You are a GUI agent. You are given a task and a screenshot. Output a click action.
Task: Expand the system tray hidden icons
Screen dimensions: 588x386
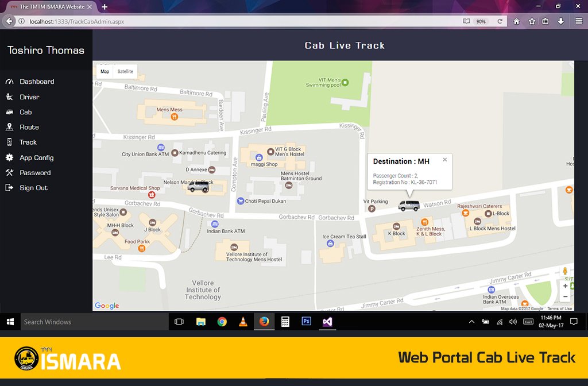pos(471,322)
